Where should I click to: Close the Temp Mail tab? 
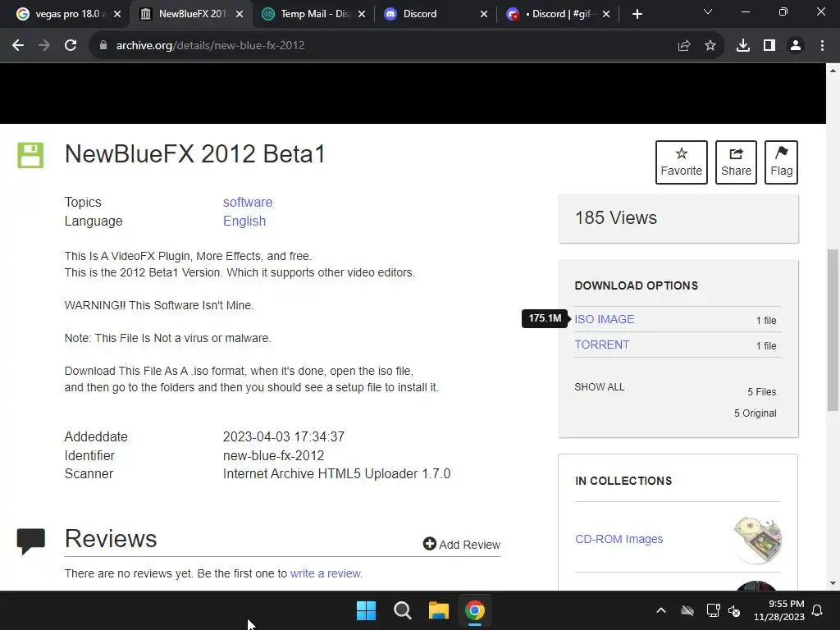point(362,14)
